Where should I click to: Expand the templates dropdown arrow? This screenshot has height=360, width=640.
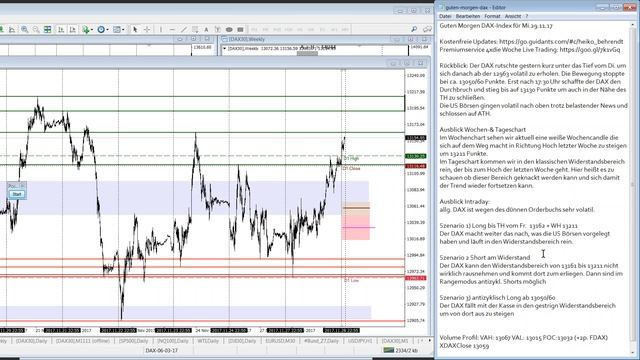point(123,29)
